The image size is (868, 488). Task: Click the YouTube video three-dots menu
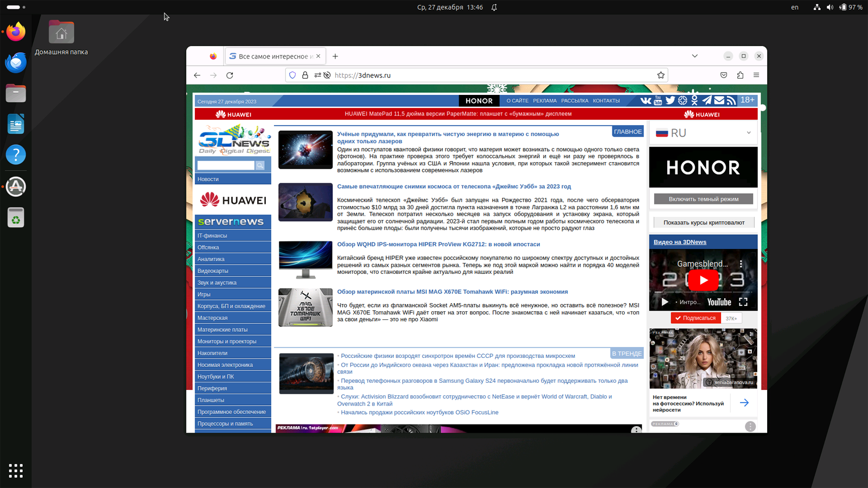point(741,264)
